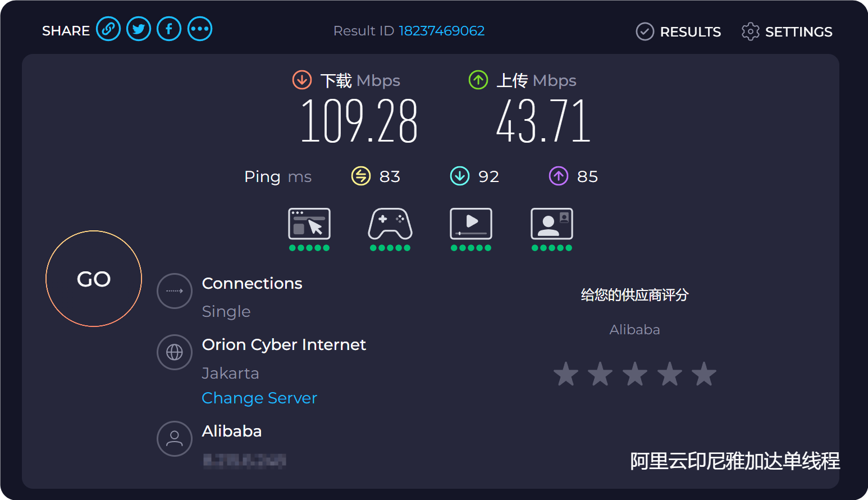Open more share options

200,29
